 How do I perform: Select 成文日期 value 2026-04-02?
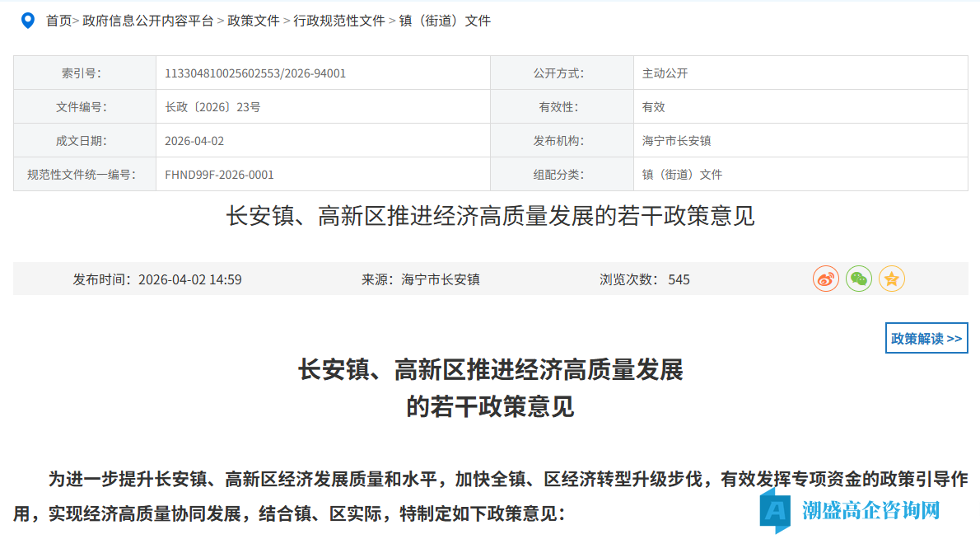point(194,141)
